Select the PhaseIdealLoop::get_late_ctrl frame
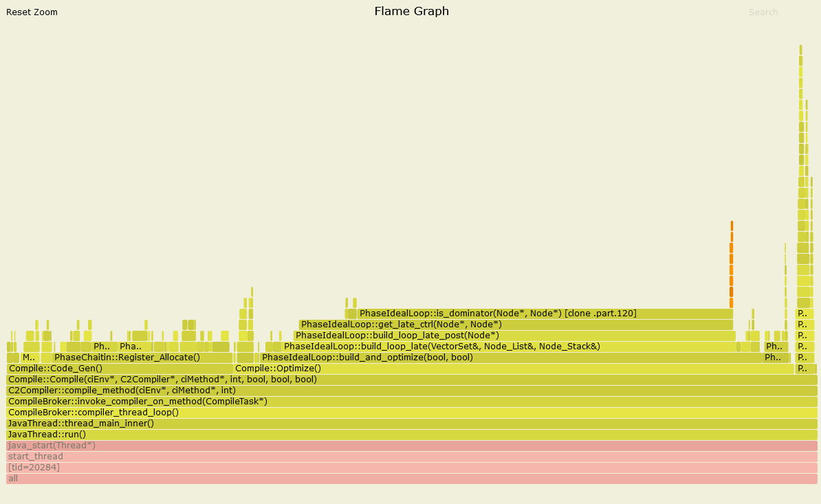 pyautogui.click(x=516, y=325)
